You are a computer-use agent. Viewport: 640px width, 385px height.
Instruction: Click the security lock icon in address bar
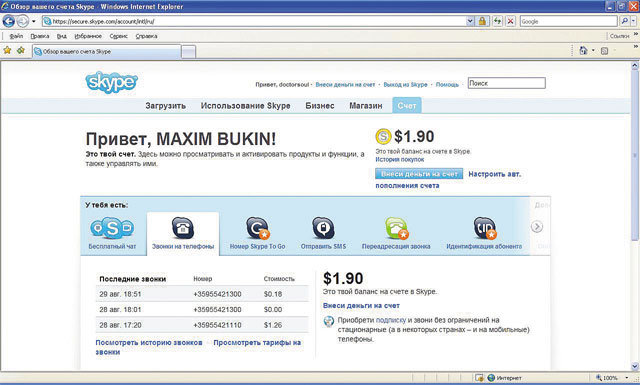[x=482, y=21]
